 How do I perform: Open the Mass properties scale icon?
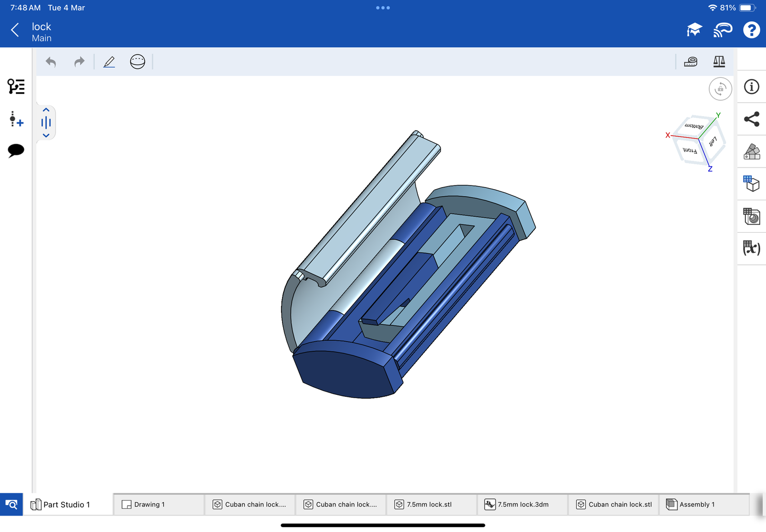[719, 62]
